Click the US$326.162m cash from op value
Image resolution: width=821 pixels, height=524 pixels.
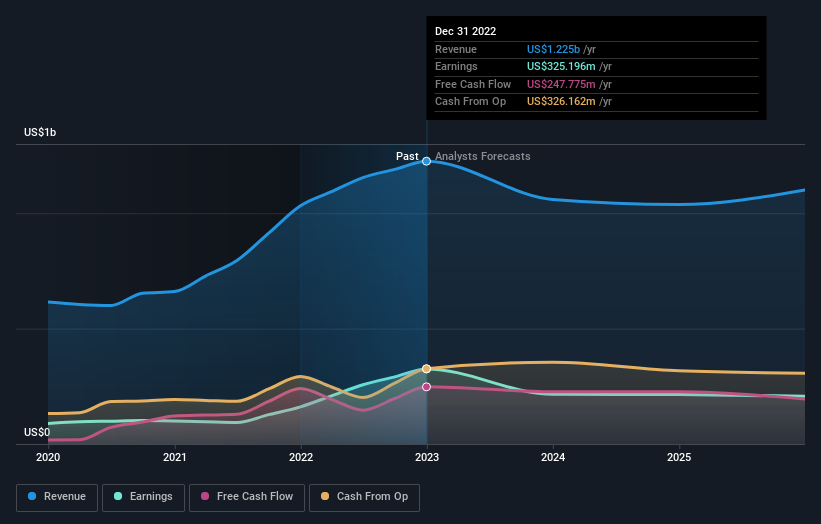[x=561, y=102]
